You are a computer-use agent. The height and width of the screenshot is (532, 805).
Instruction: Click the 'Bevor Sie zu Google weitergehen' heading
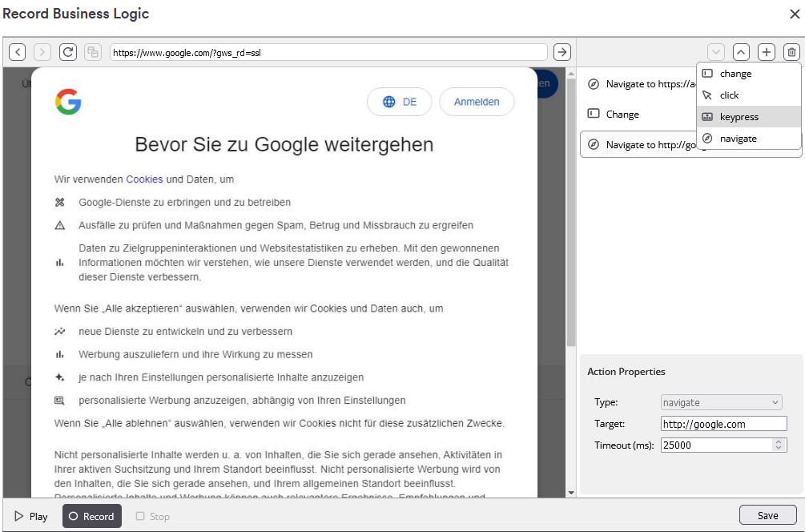pyautogui.click(x=284, y=144)
